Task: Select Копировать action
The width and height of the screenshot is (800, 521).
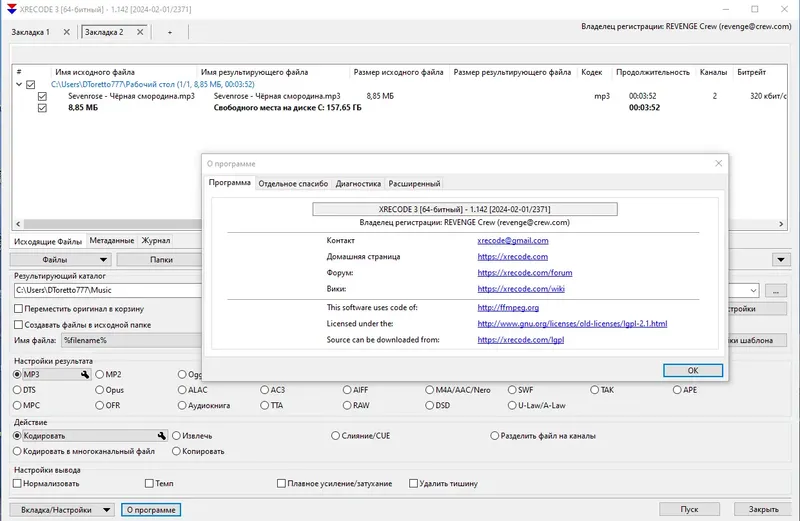Action: (x=177, y=451)
